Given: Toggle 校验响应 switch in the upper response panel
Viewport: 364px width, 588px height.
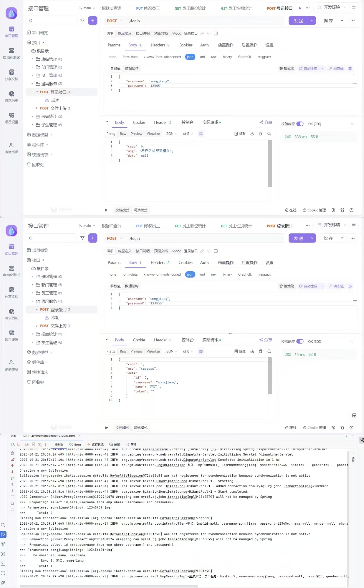Looking at the screenshot, I should point(300,124).
